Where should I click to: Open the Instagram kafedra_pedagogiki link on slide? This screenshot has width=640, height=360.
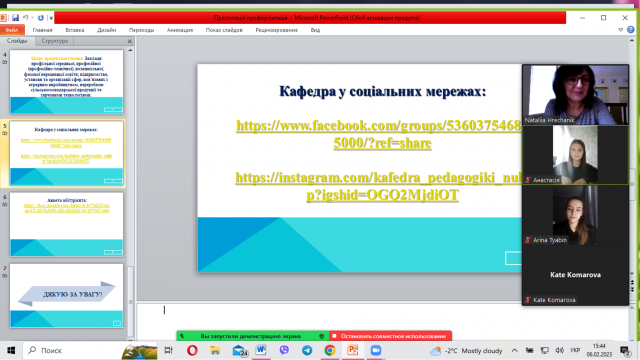coord(379,186)
